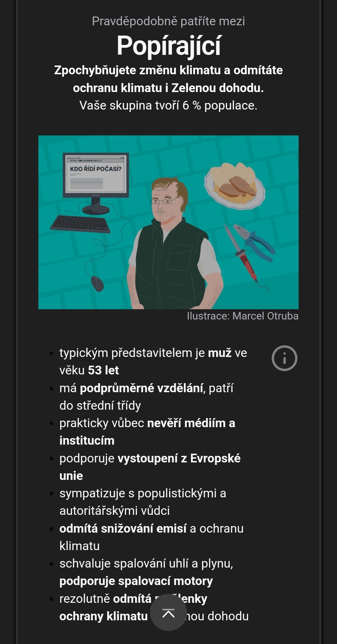The width and height of the screenshot is (337, 644).
Task: Open the Popírající illustration image
Action: point(168,222)
